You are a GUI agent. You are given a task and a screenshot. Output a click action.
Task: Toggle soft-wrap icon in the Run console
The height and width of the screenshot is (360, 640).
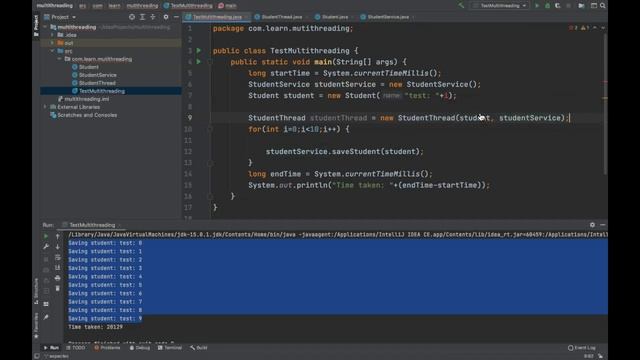(58, 257)
